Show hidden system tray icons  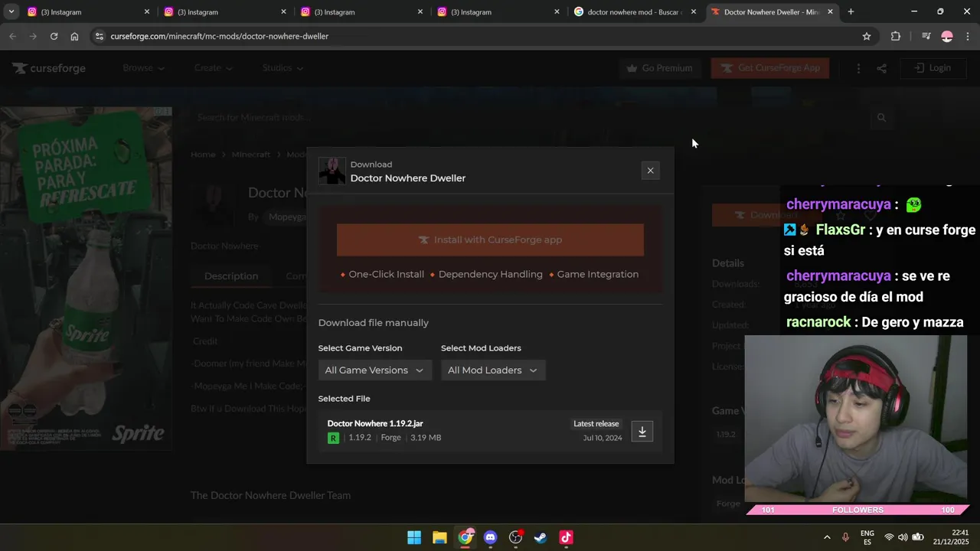tap(827, 537)
